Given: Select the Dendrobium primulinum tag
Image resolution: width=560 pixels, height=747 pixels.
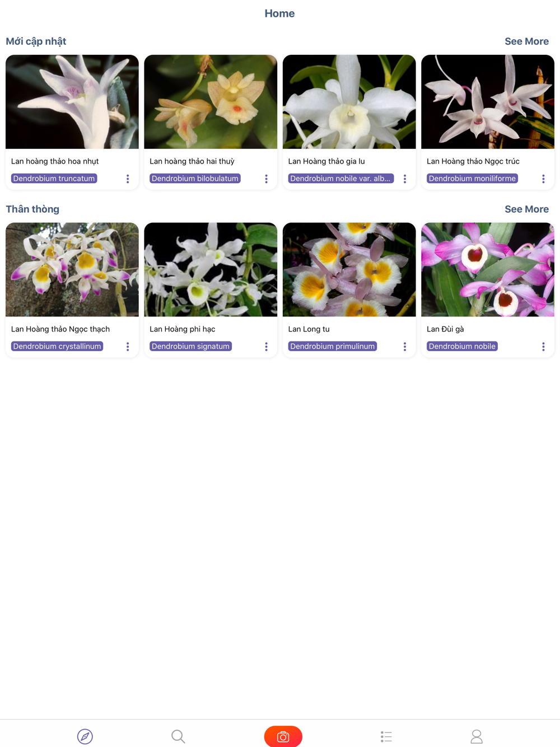Looking at the screenshot, I should click(333, 347).
